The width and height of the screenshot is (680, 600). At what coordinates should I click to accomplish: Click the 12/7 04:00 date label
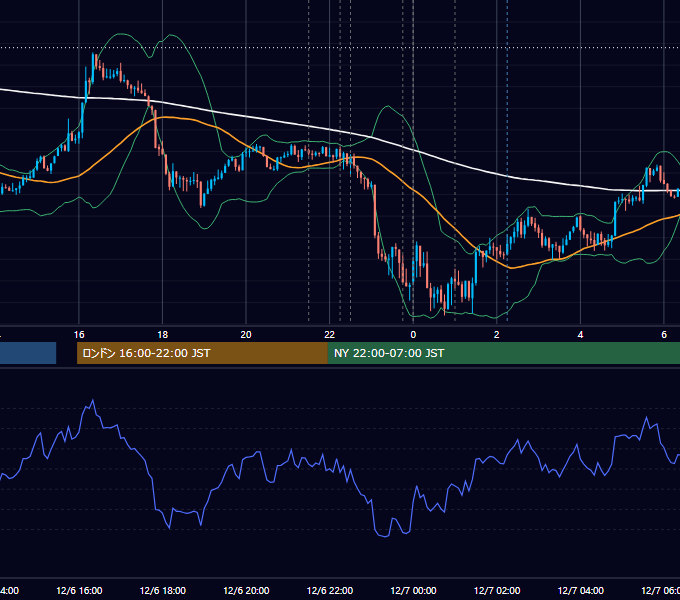[580, 590]
